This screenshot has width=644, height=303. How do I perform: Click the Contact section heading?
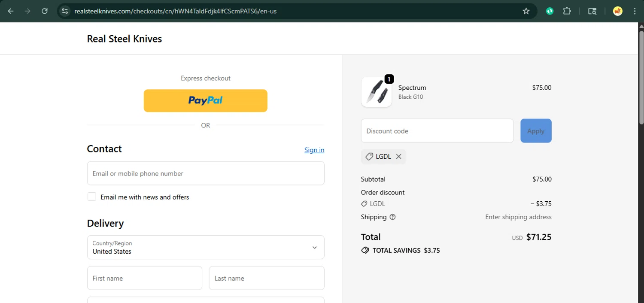point(104,148)
